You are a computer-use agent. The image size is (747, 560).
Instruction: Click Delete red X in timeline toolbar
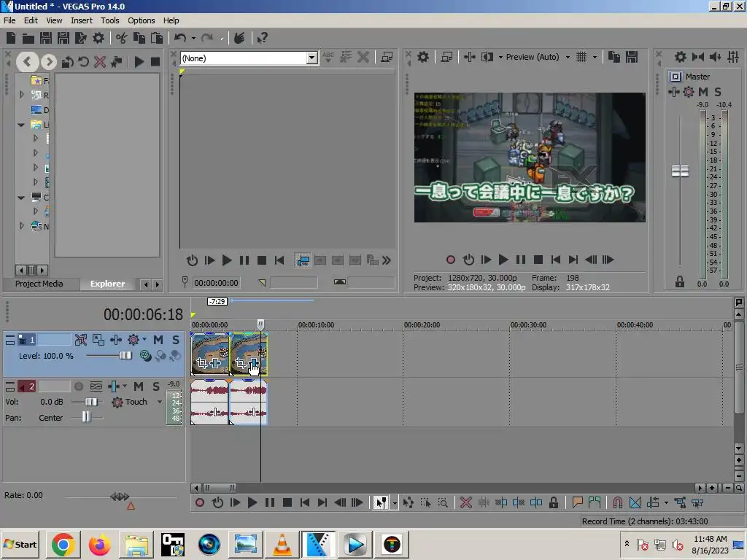(x=466, y=502)
